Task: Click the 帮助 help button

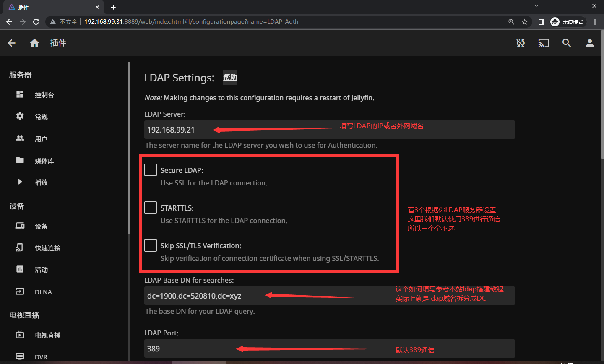Action: tap(230, 77)
